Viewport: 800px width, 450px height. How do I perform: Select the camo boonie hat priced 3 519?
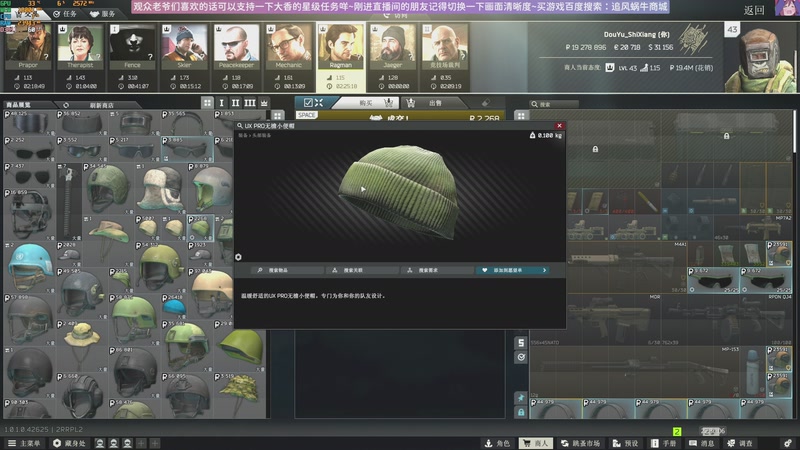pos(239,396)
